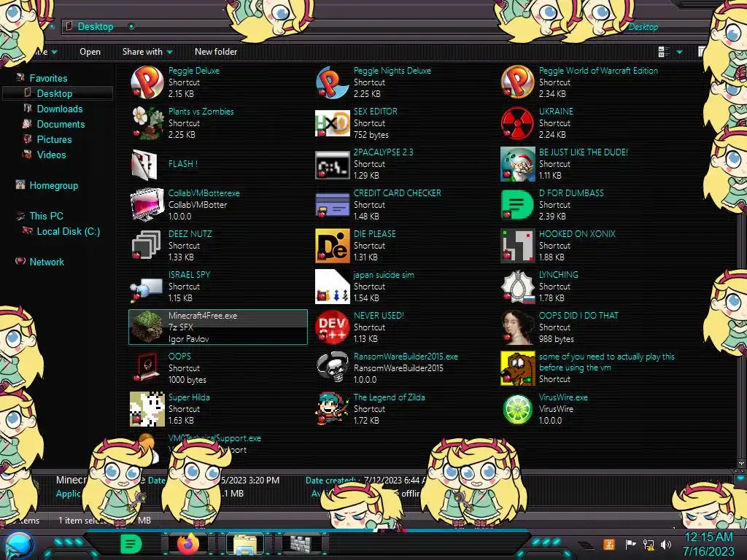Go to Desktop in navigation pane
The height and width of the screenshot is (560, 747).
[55, 93]
